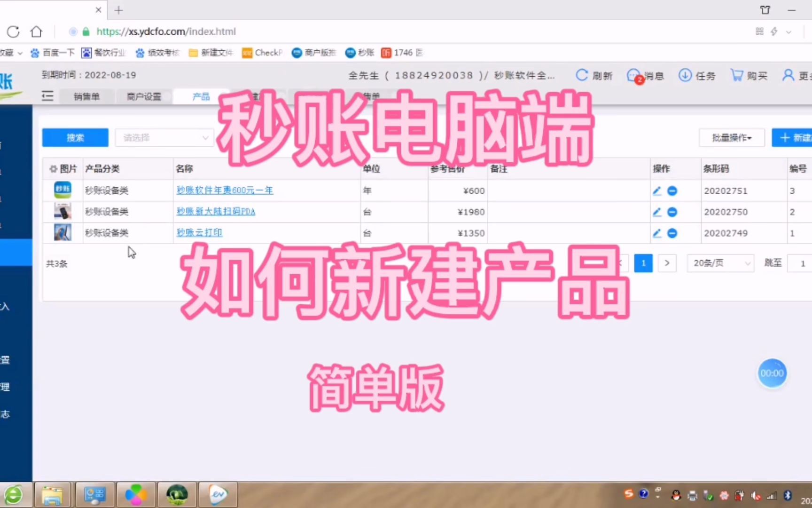Click the 刷新 refresh icon
812x508 pixels.
[x=582, y=75]
